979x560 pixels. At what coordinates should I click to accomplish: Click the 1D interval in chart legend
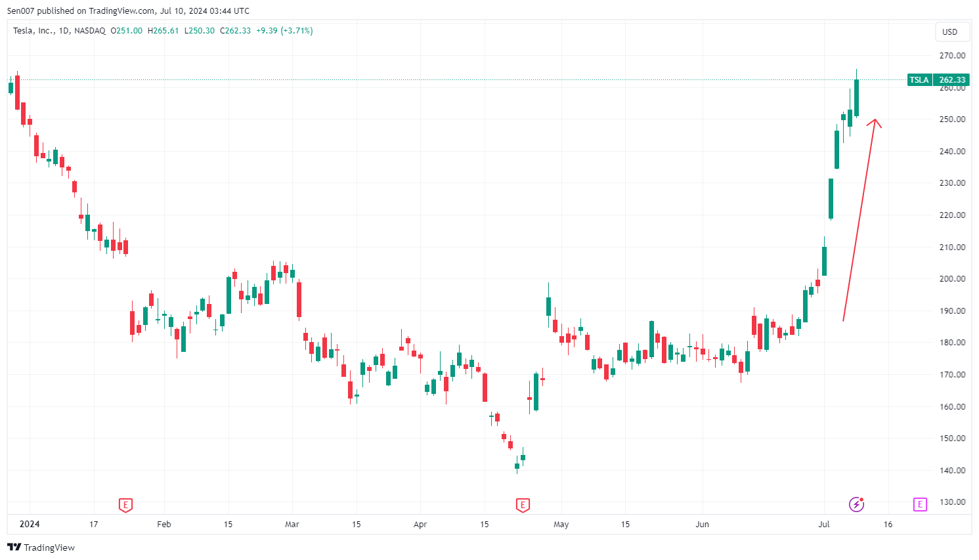(x=64, y=31)
